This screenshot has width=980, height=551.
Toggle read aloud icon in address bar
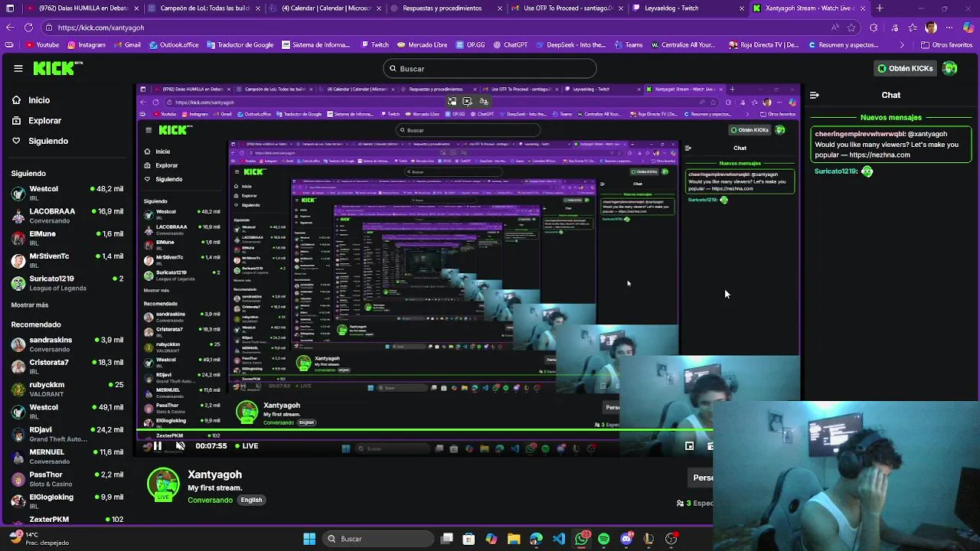[835, 28]
